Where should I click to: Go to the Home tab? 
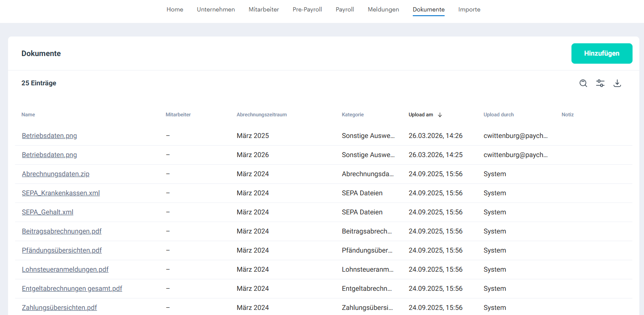click(x=175, y=9)
